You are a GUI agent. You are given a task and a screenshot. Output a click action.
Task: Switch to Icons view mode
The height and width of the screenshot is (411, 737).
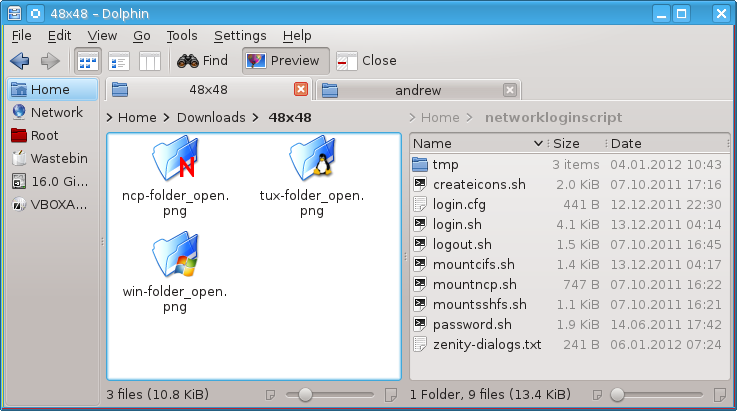pyautogui.click(x=88, y=61)
